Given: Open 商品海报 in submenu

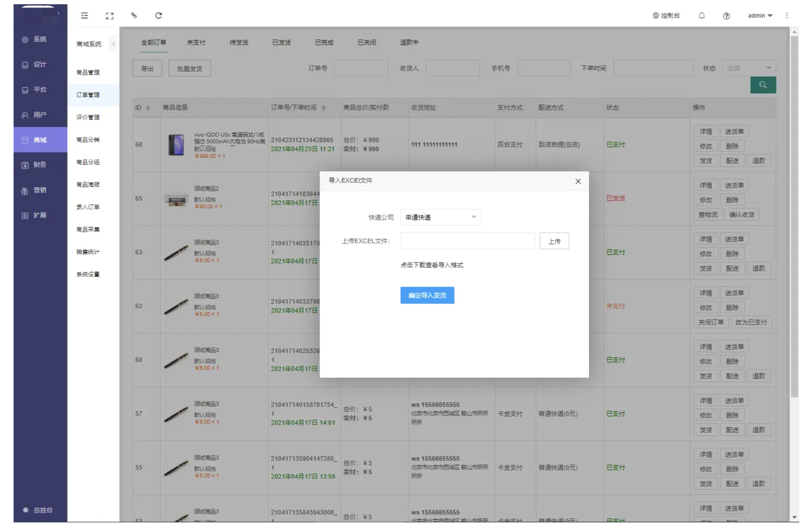Looking at the screenshot, I should [88, 185].
